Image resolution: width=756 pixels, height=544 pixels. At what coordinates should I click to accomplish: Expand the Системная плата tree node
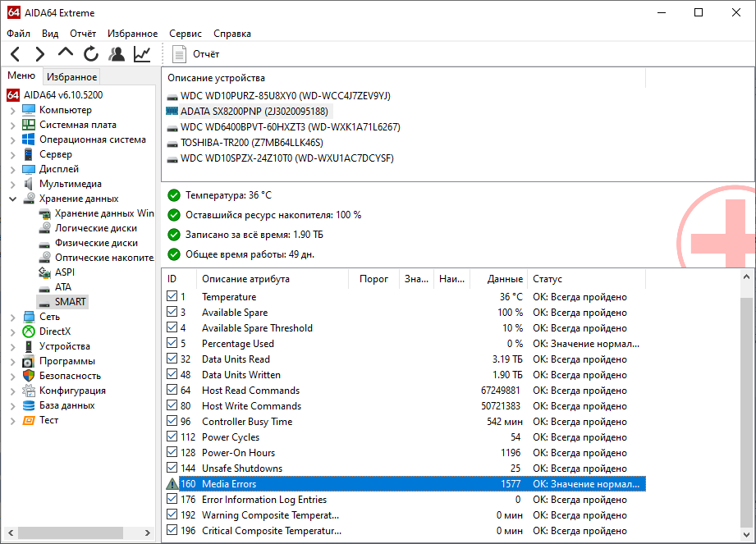tap(13, 126)
